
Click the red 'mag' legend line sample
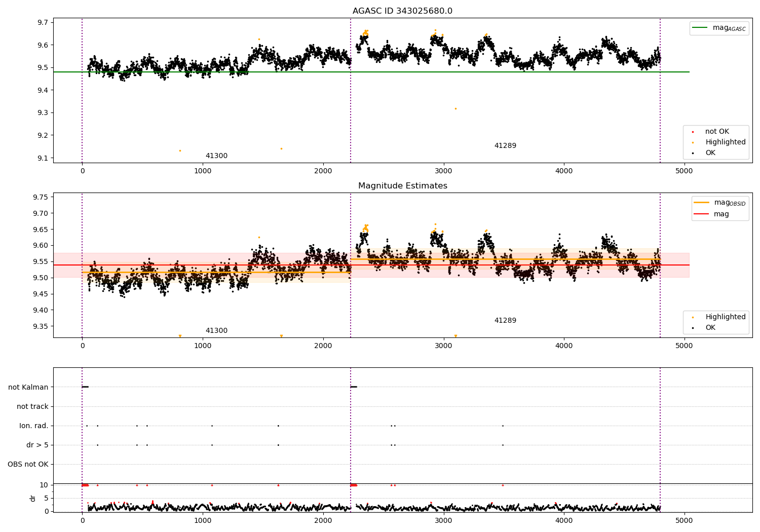click(701, 214)
